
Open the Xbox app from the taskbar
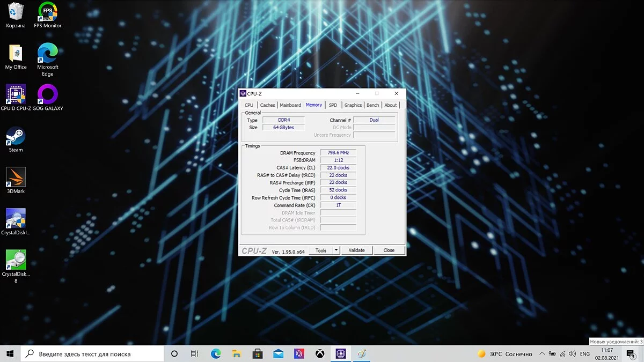320,354
